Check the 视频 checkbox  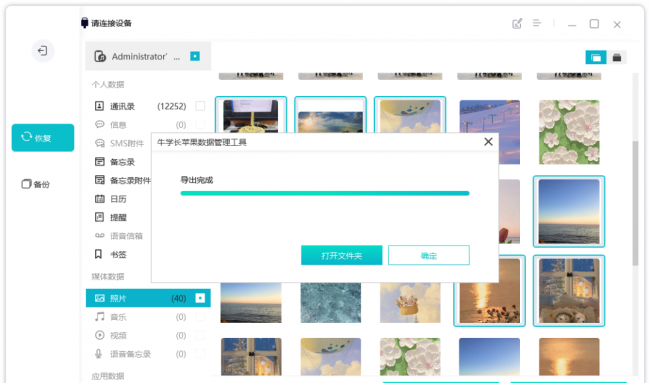[x=200, y=335]
